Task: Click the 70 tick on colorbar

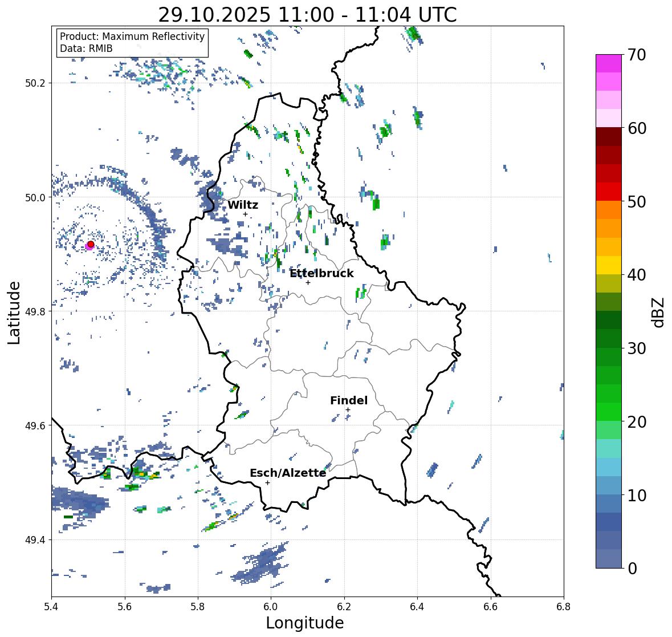Action: pos(637,55)
